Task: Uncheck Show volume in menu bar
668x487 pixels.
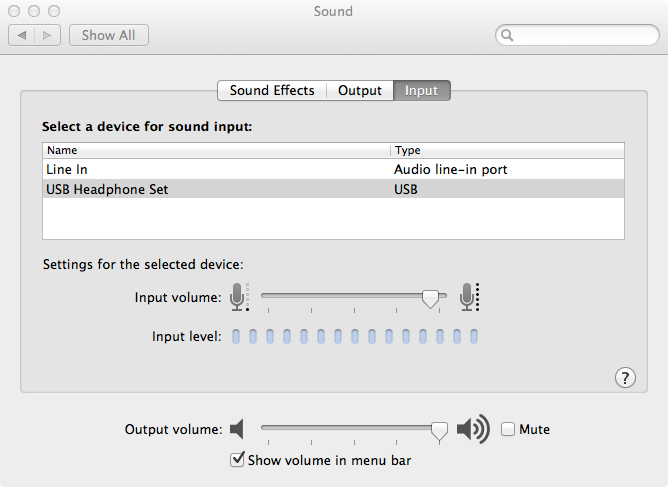Action: tap(237, 460)
